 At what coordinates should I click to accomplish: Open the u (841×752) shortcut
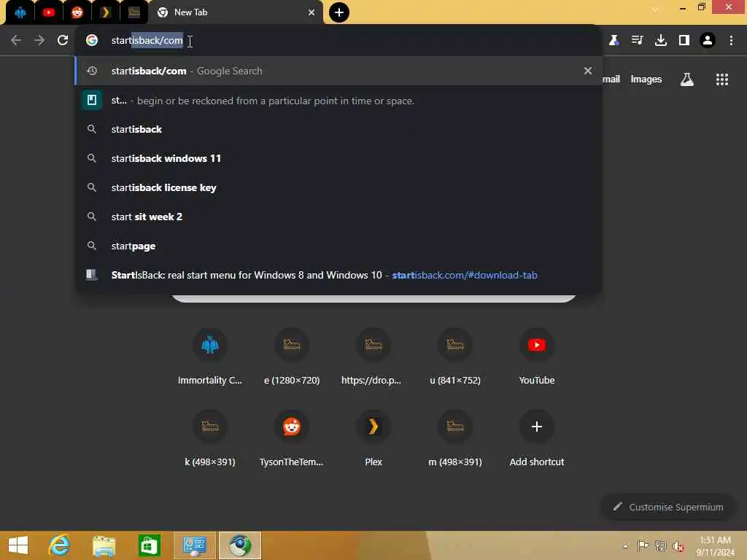455,357
